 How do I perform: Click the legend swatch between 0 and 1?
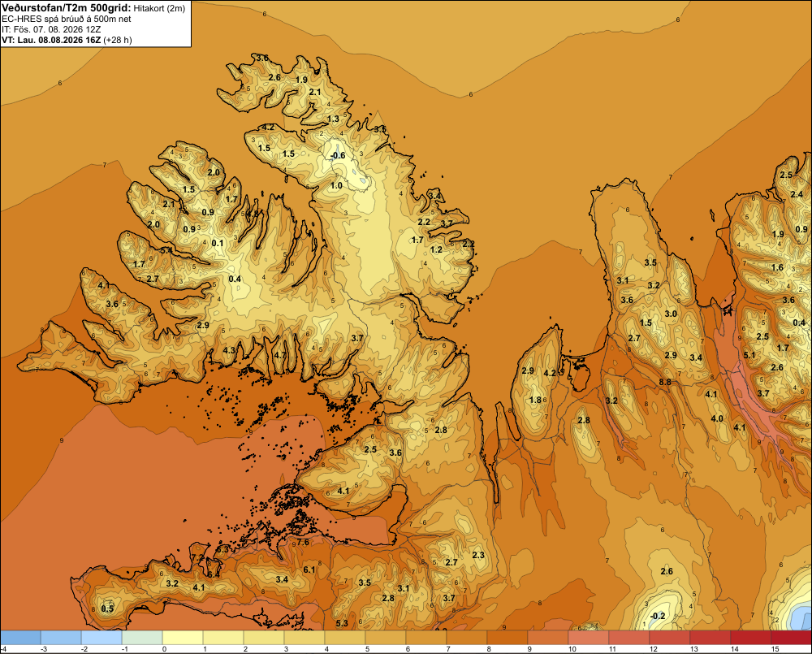pos(183,638)
